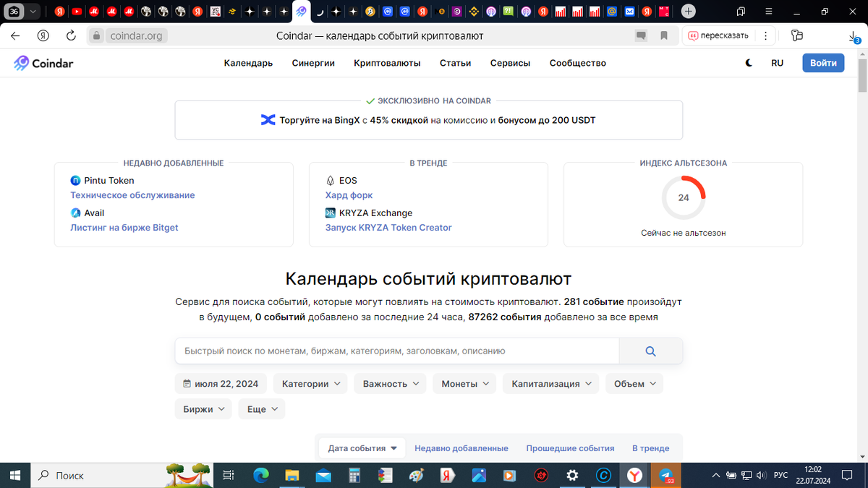
Task: Open the browser extensions icon
Action: pos(797,35)
